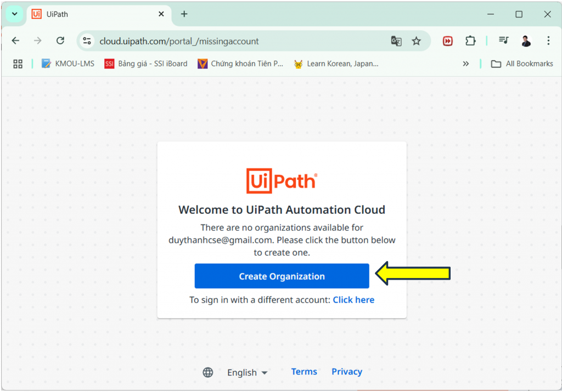
Task: Click the Create Organization button
Action: (282, 276)
